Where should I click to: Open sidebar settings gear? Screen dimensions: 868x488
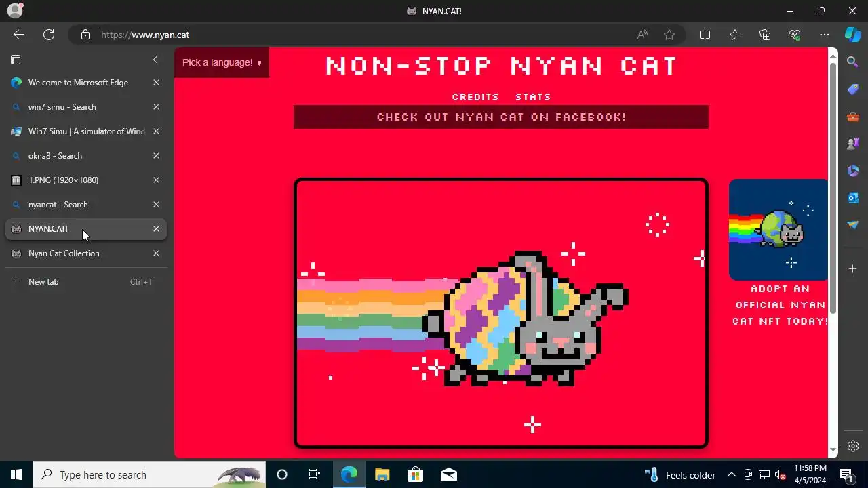click(x=853, y=446)
